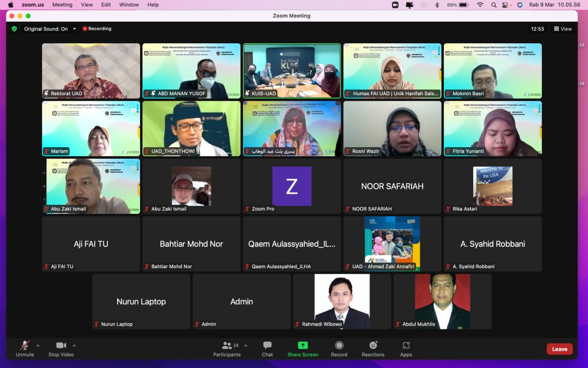588x368 pixels.
Task: Change layout using View button
Action: 563,29
